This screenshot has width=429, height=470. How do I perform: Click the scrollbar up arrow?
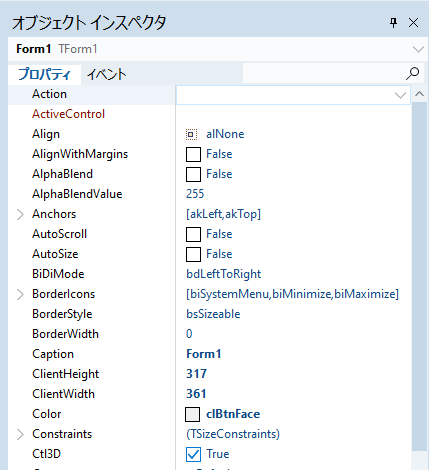click(419, 94)
